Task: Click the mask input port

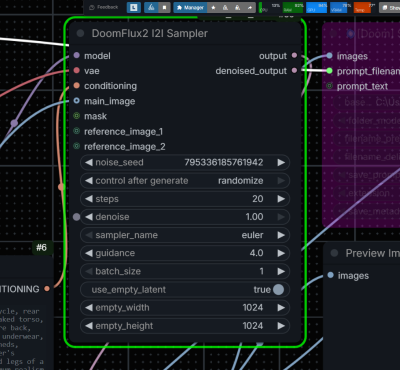Action: 77,116
